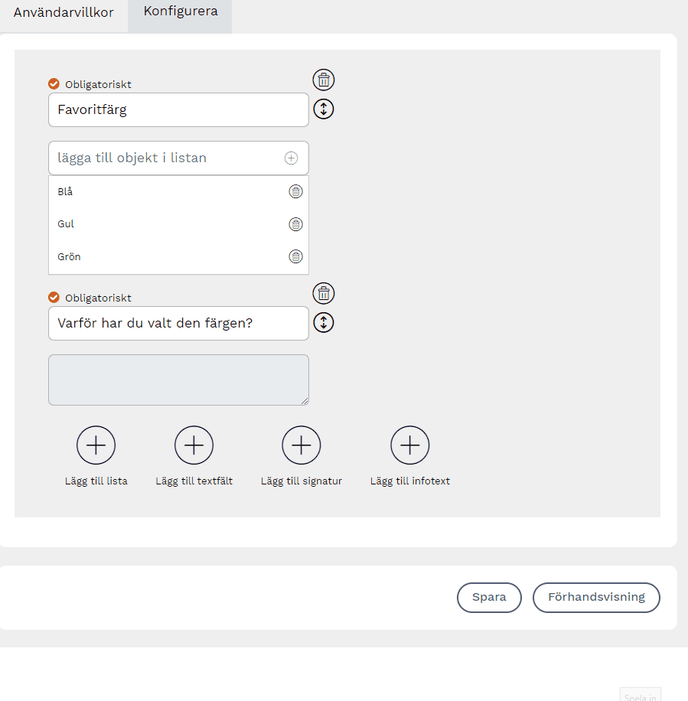Remove the Grön list item

pos(295,257)
